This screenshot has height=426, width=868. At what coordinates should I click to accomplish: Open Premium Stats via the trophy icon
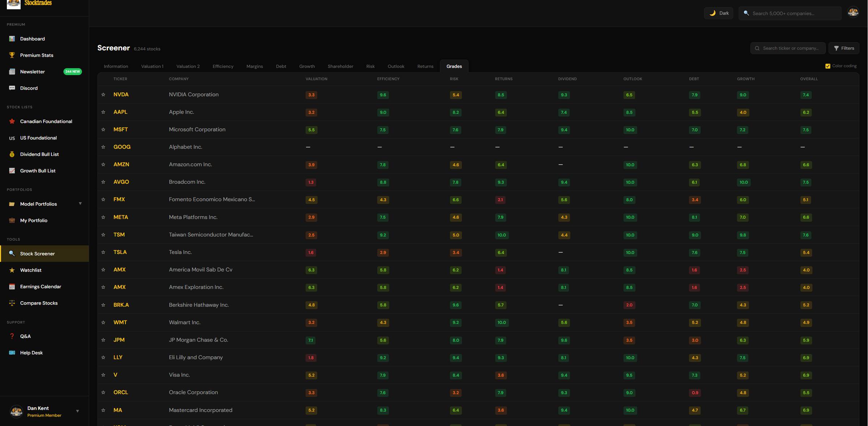tap(12, 55)
